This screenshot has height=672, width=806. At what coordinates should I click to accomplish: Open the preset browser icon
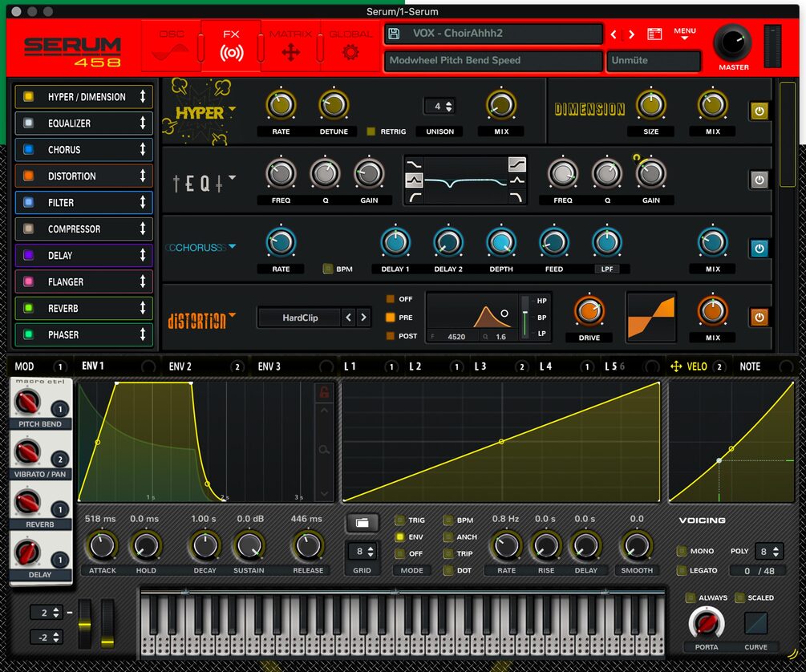pyautogui.click(x=654, y=34)
